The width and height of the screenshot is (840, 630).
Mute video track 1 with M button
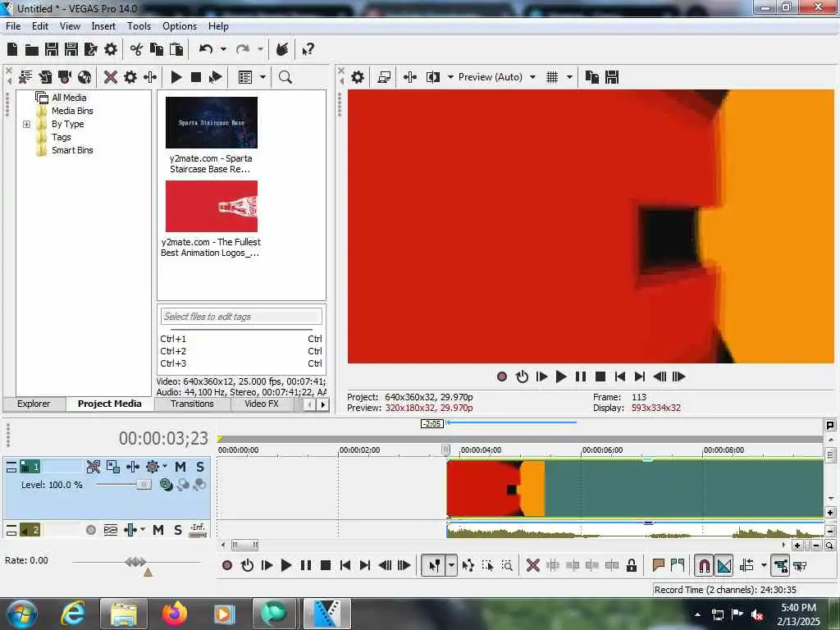coord(180,467)
